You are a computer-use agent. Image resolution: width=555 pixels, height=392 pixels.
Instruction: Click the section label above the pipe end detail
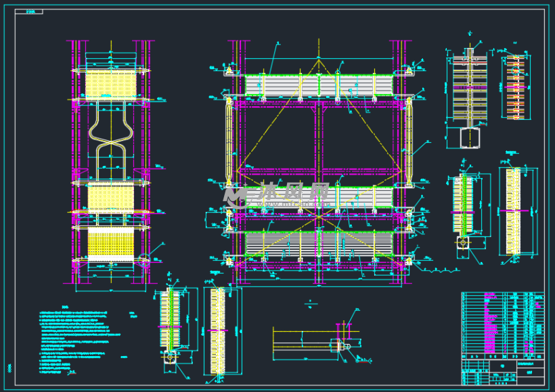tap(311, 304)
